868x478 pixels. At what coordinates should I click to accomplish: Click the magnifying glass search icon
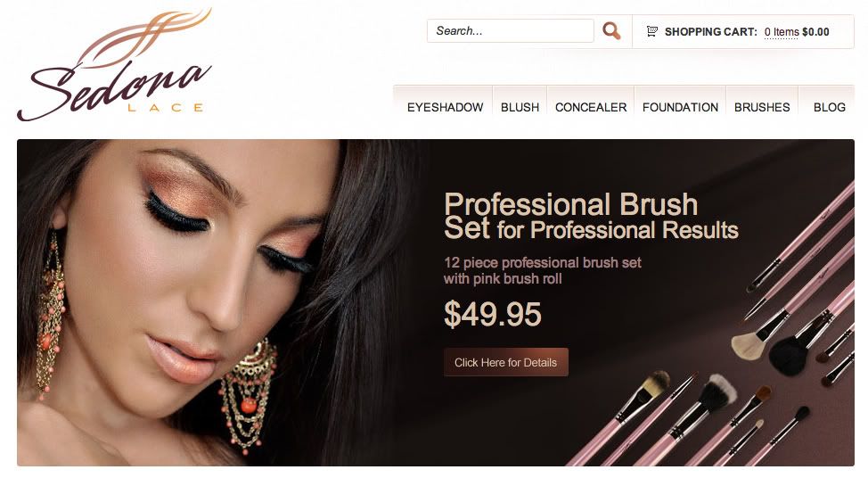pyautogui.click(x=611, y=31)
